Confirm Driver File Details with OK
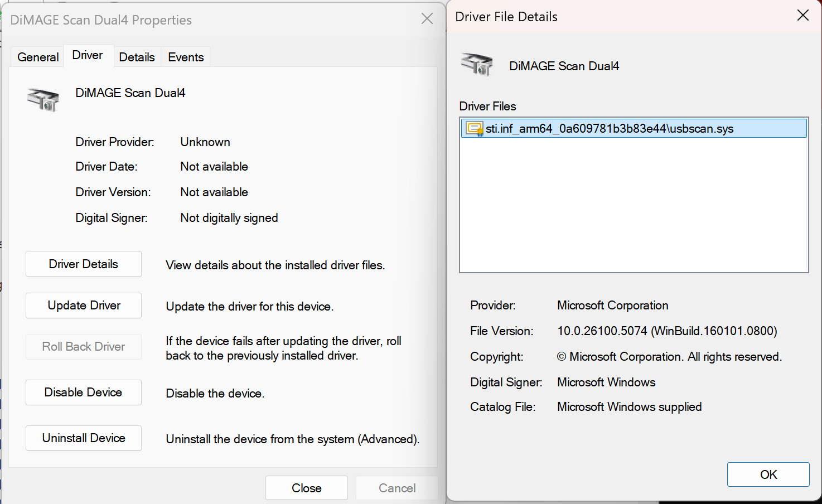Viewport: 822px width, 504px height. click(x=768, y=474)
